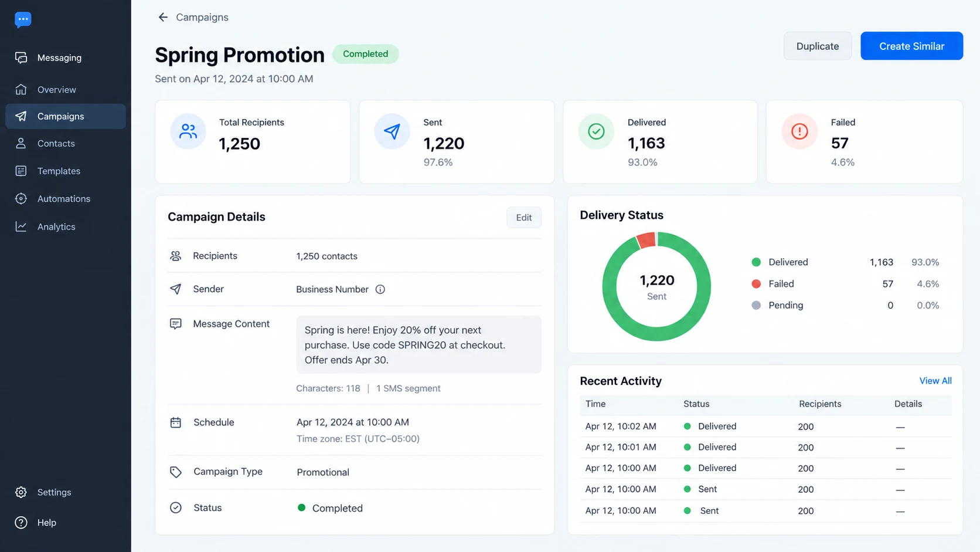Screen dimensions: 980x552
Task: Click the message content text box
Action: (418, 345)
